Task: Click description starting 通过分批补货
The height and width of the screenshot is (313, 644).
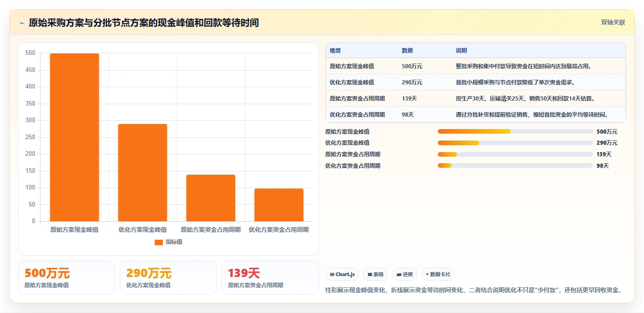Action: pyautogui.click(x=533, y=115)
